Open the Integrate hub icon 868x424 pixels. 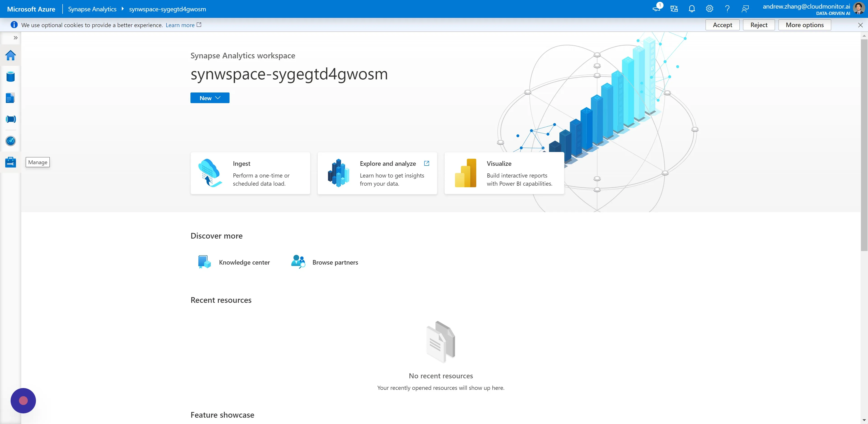[x=10, y=119]
